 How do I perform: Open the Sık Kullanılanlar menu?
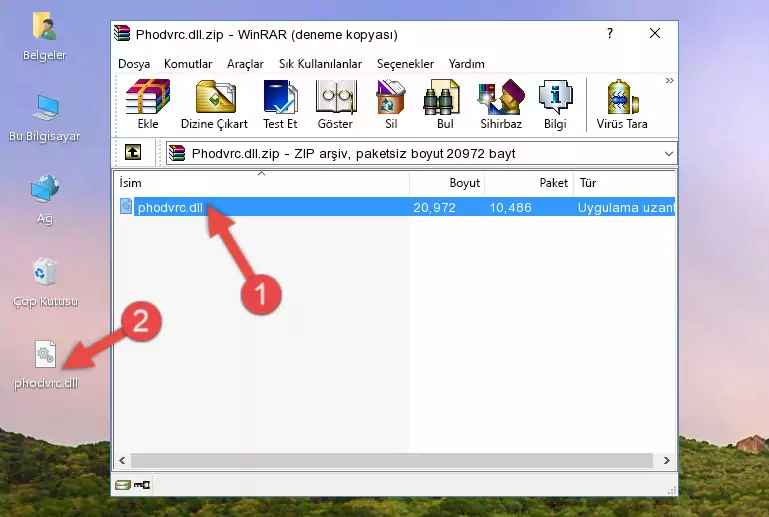pos(320,64)
